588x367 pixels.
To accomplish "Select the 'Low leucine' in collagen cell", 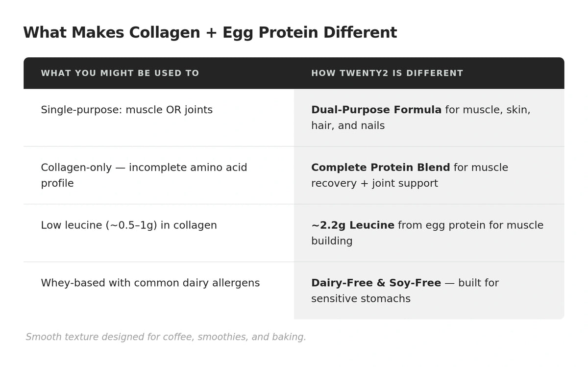I will (128, 225).
